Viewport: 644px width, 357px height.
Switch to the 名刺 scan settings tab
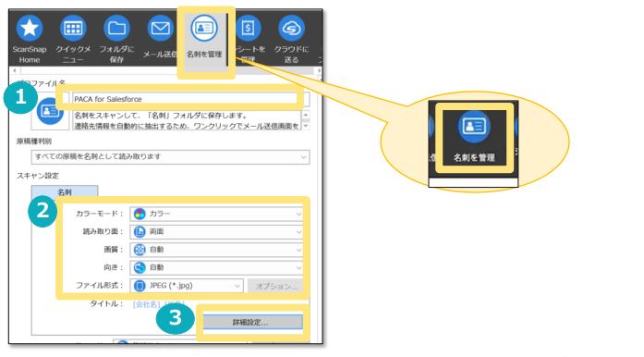[65, 191]
